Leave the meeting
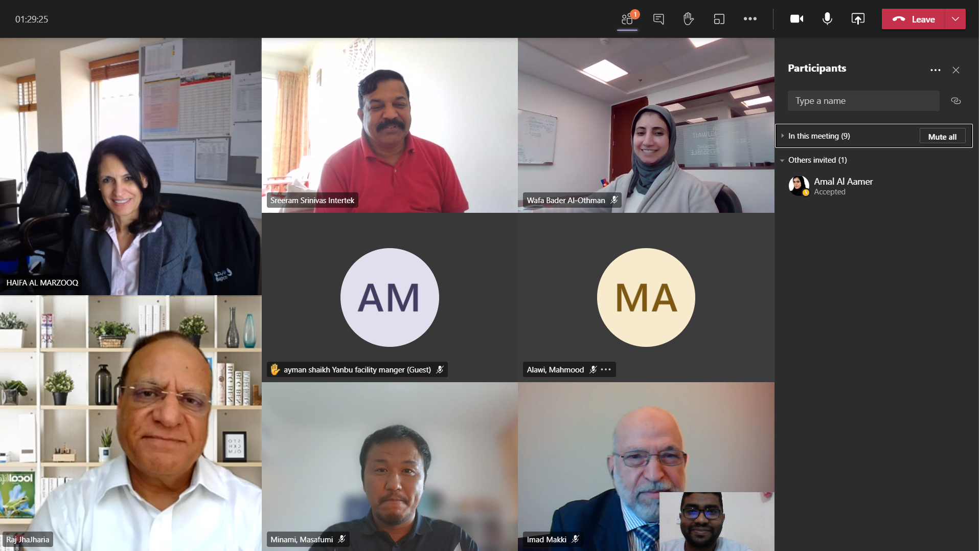The height and width of the screenshot is (551, 980). coord(914,19)
